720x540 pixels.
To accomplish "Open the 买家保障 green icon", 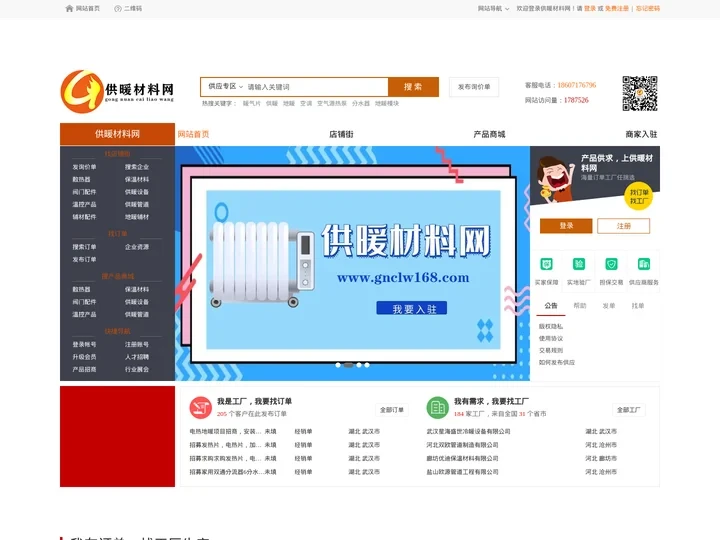I will point(546,264).
